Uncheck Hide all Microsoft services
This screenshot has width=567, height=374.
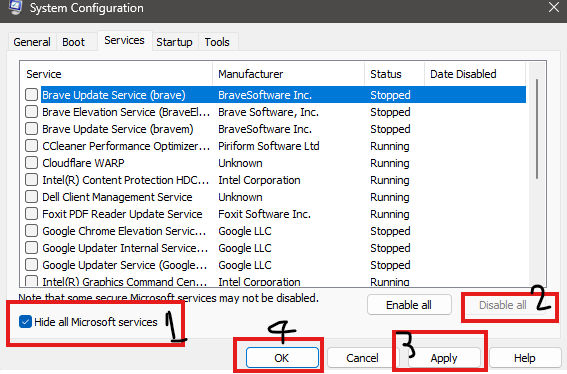click(x=25, y=322)
